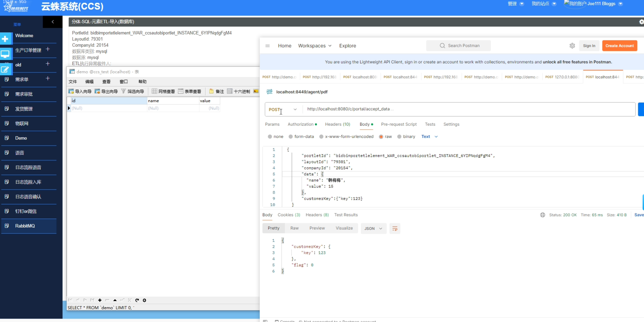The image size is (644, 322).
Task: Click the CCS system logo
Action: [16, 7]
